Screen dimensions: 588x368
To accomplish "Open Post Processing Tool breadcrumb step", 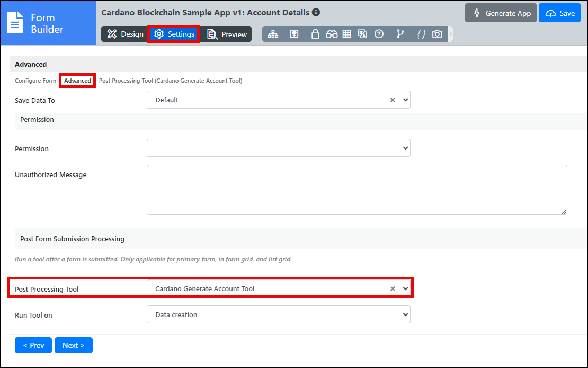I will pyautogui.click(x=171, y=81).
